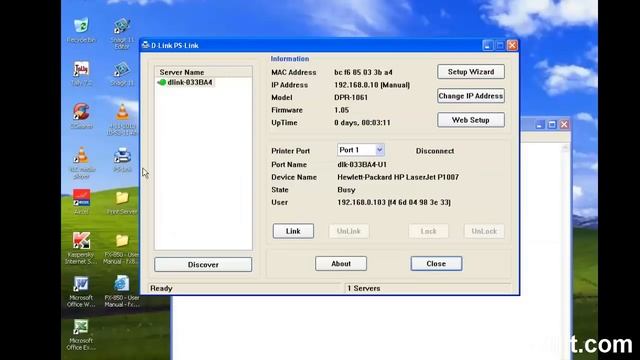
Task: Open the PS-Link printer shortcut icon
Action: click(x=122, y=160)
